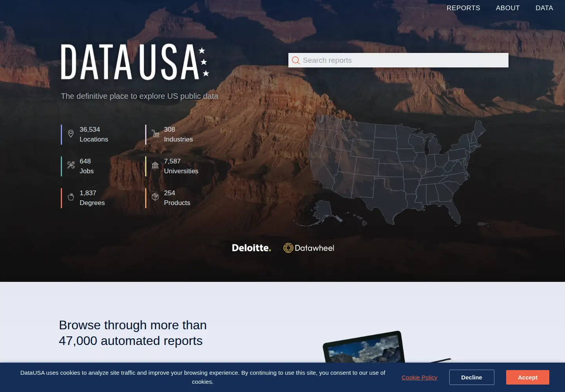Select the 1,837 Degrees text
Image resolution: width=565 pixels, height=392 pixels.
pos(92,198)
